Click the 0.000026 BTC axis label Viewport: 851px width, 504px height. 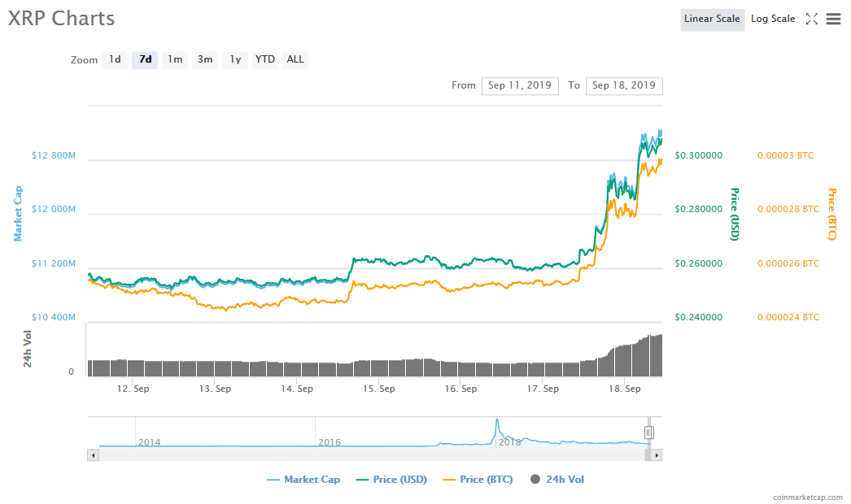pos(788,263)
